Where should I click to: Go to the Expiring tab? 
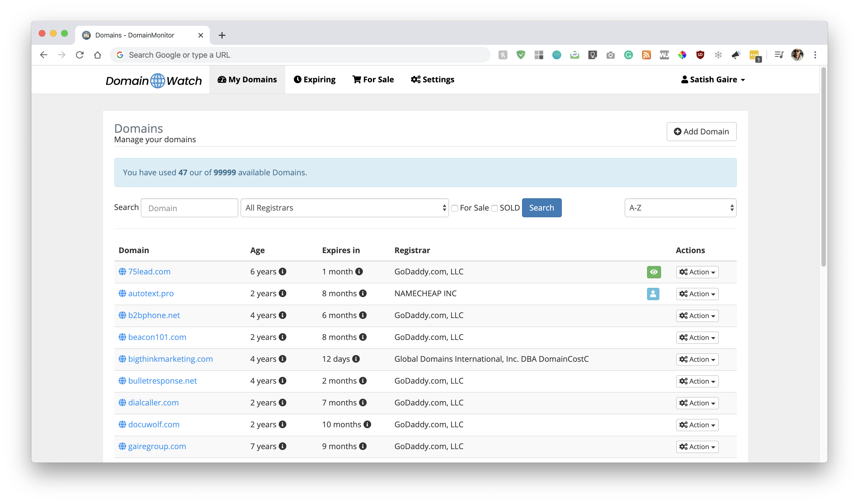click(315, 80)
